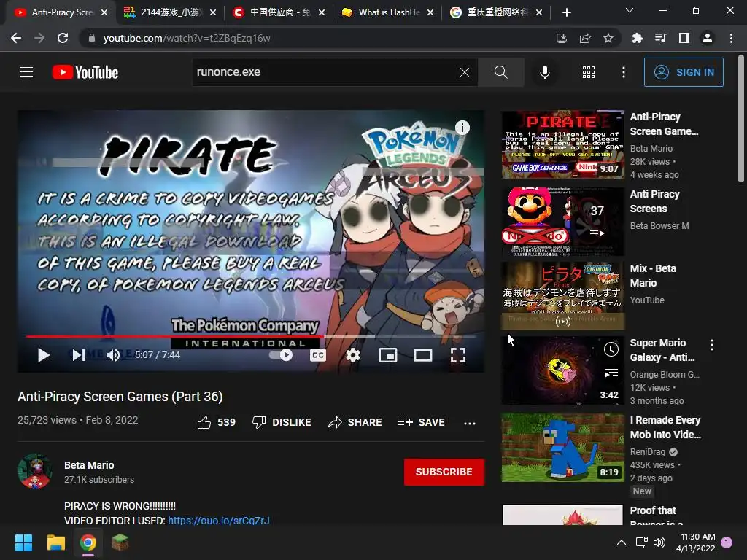747x560 pixels.
Task: Open more actions ellipsis under video
Action: pos(470,423)
